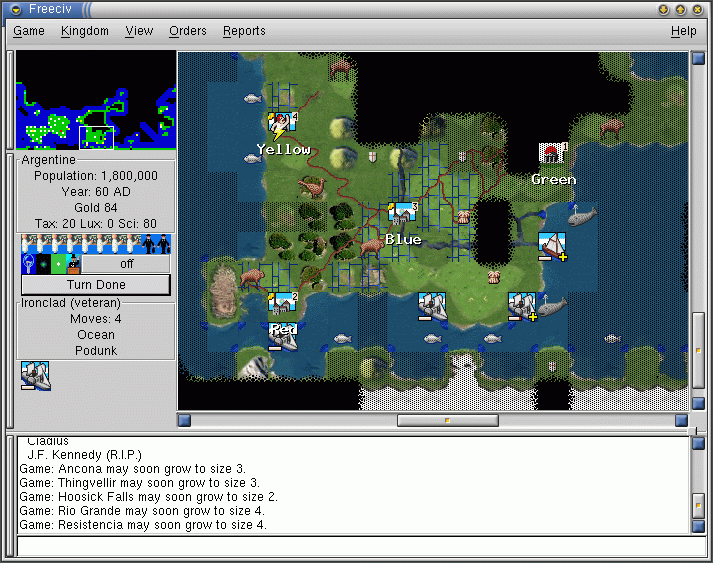Open the Game menu

click(x=29, y=31)
